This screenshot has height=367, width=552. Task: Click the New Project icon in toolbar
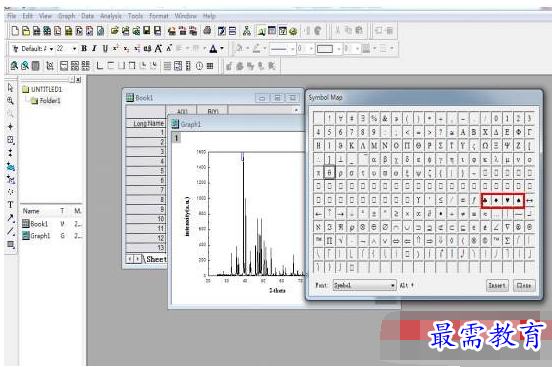[x=15, y=31]
